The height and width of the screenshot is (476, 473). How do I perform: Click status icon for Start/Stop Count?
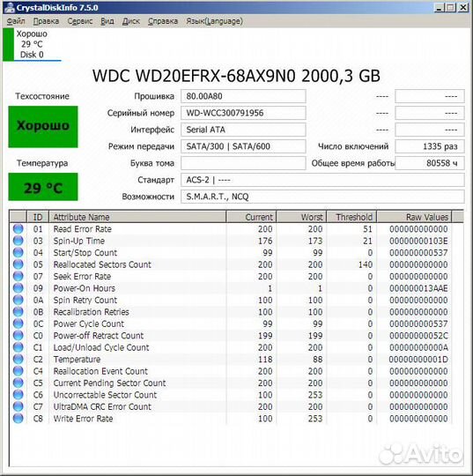[x=18, y=253]
